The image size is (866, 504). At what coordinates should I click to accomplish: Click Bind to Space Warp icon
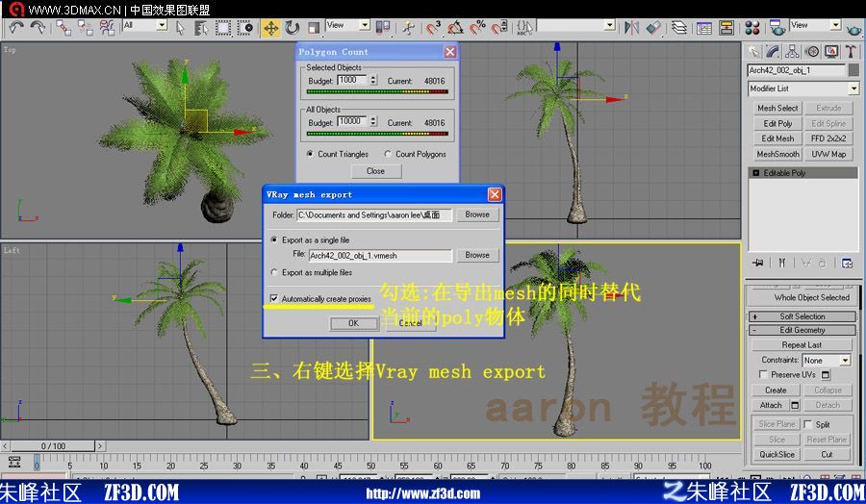tap(107, 28)
